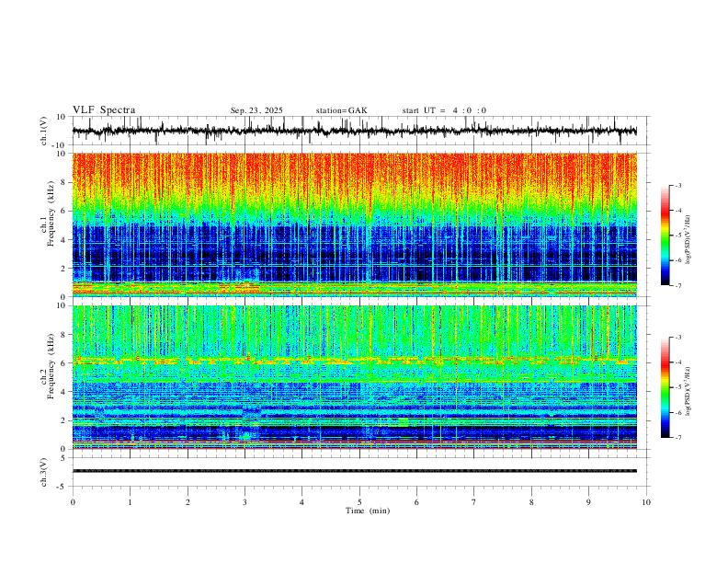Screen dimensions: 728x563
Task: Click time axis tick label "3"
Action: tap(245, 502)
